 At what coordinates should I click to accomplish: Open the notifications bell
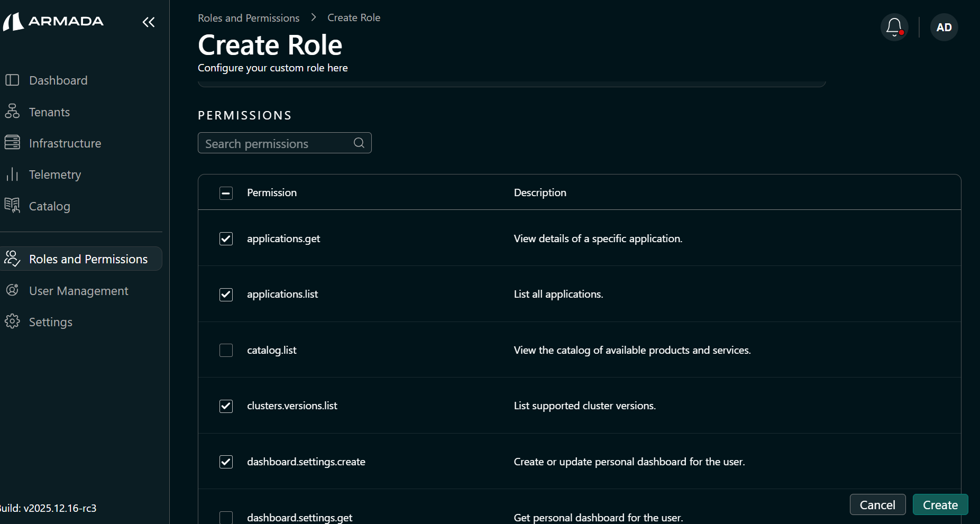tap(894, 26)
